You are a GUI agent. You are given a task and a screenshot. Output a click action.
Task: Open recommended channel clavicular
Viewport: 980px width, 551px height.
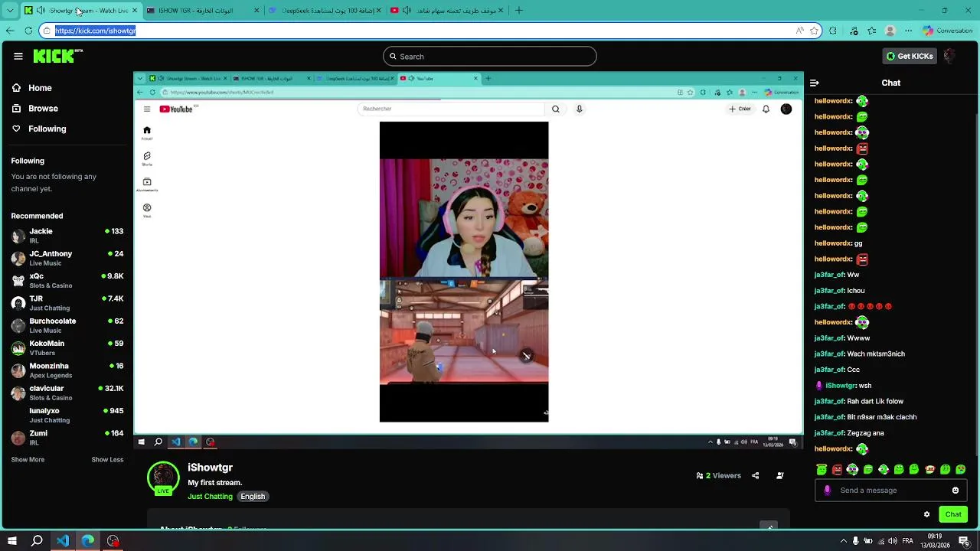pos(67,393)
